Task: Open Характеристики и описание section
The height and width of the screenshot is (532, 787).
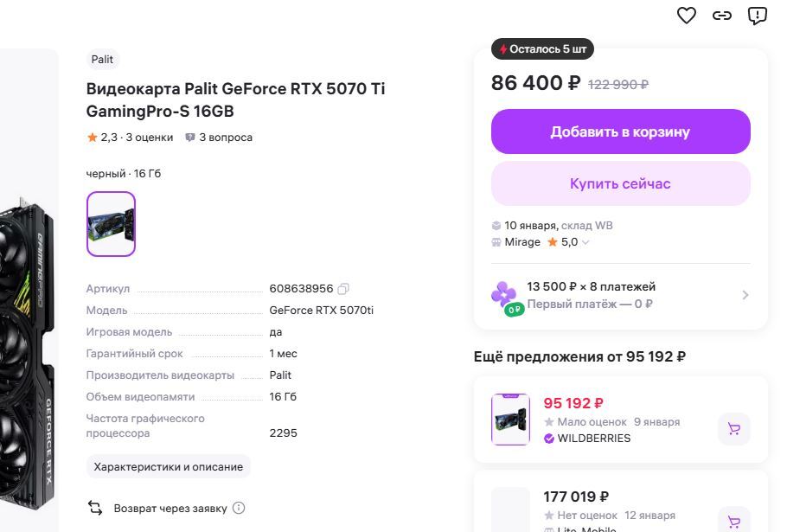Action: [x=168, y=467]
